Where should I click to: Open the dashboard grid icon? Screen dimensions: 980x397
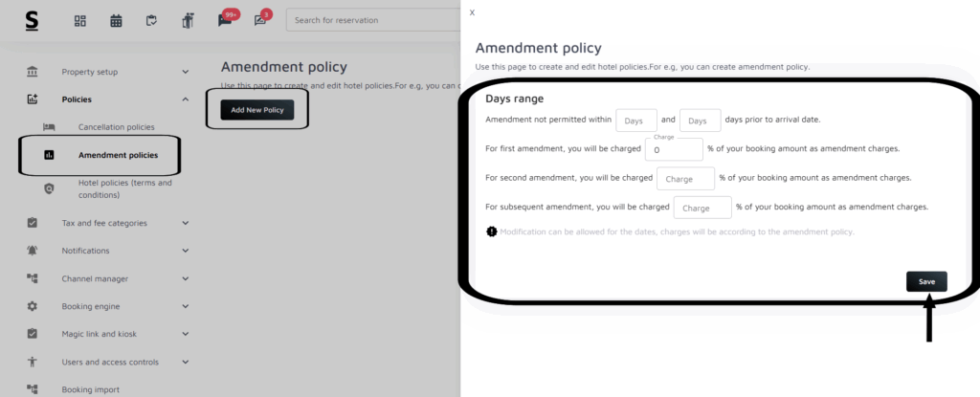[80, 20]
